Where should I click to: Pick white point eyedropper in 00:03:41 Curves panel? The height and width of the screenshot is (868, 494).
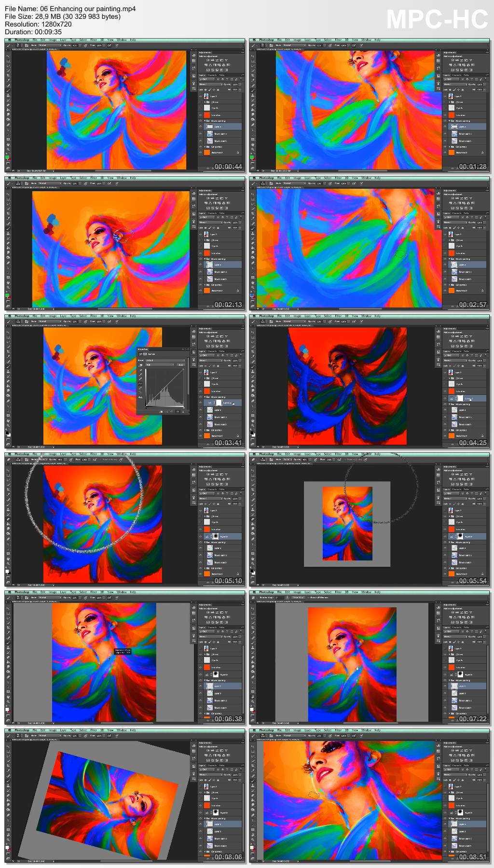point(140,378)
